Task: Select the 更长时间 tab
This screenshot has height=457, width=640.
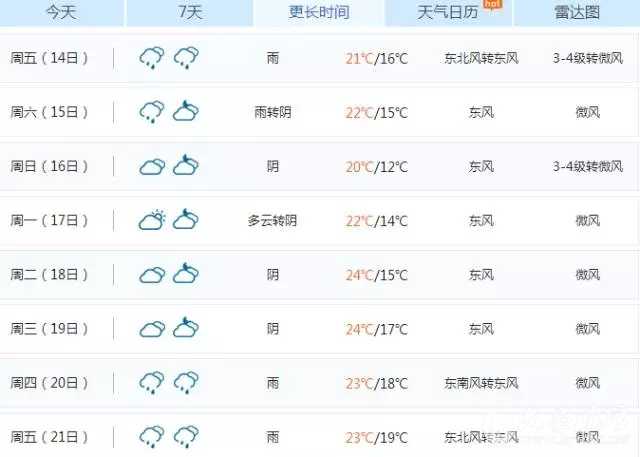Action: (319, 13)
